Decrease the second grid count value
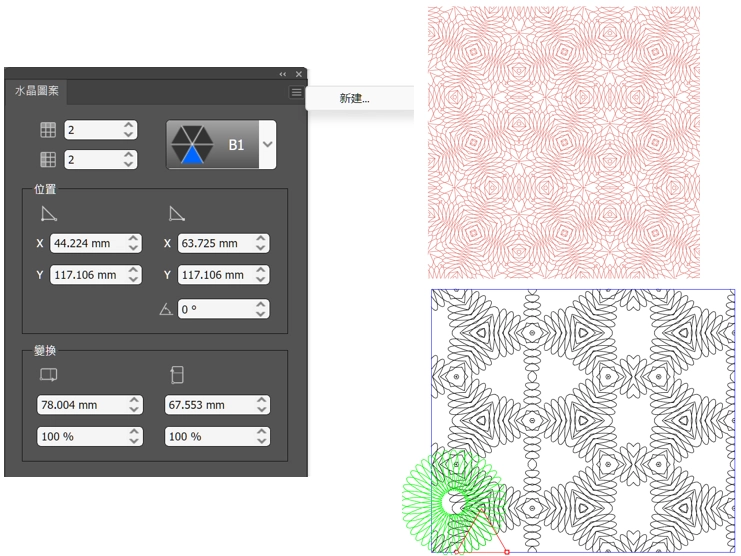The width and height of the screenshot is (741, 556). tap(129, 164)
